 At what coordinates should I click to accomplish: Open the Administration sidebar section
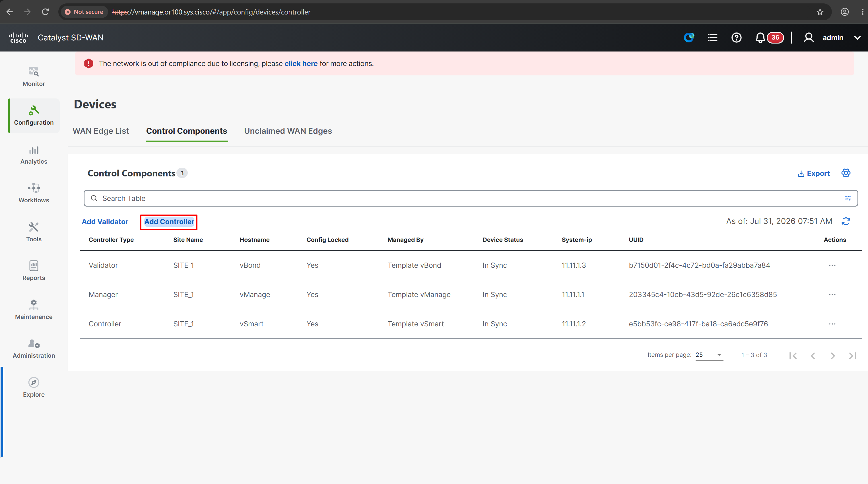pyautogui.click(x=34, y=349)
